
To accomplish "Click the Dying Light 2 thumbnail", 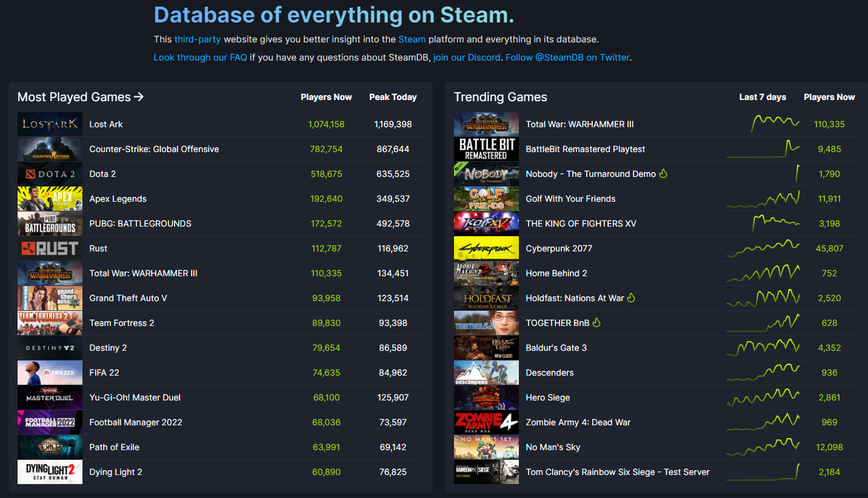I will (50, 472).
